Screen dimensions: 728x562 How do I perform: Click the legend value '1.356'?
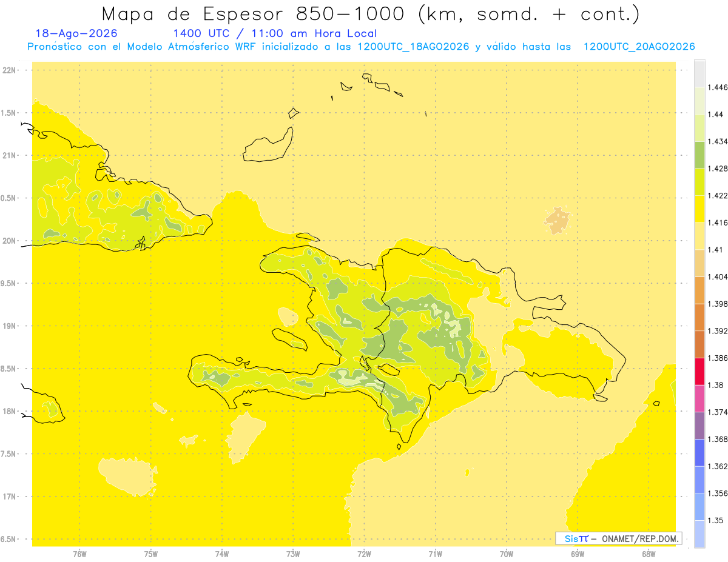click(718, 493)
